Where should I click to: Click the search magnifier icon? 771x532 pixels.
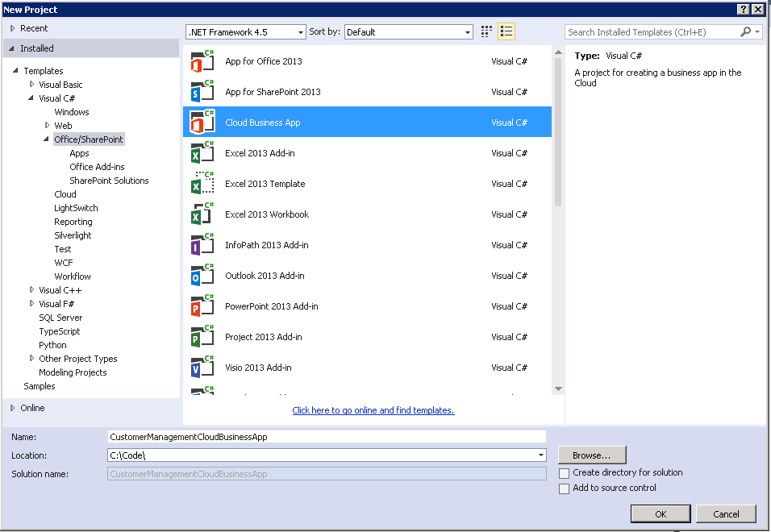click(x=746, y=32)
